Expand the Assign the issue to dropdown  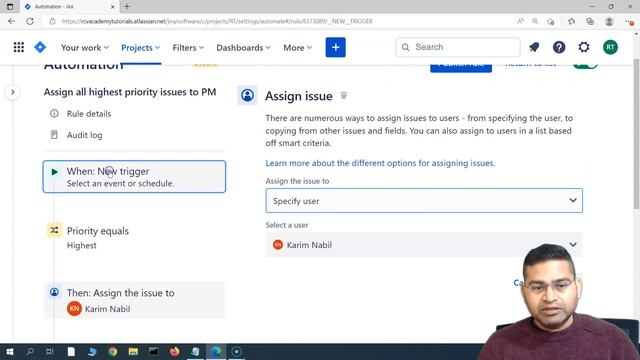pyautogui.click(x=424, y=200)
